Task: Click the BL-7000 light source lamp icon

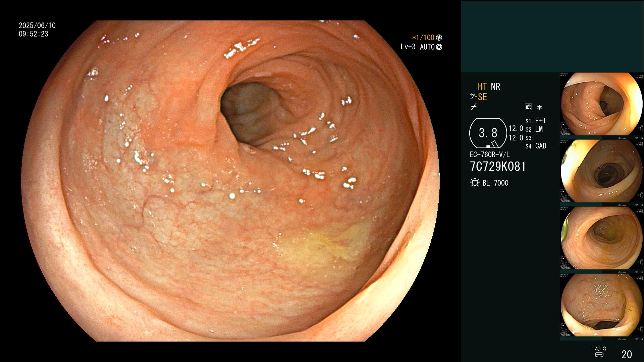Action: click(475, 183)
